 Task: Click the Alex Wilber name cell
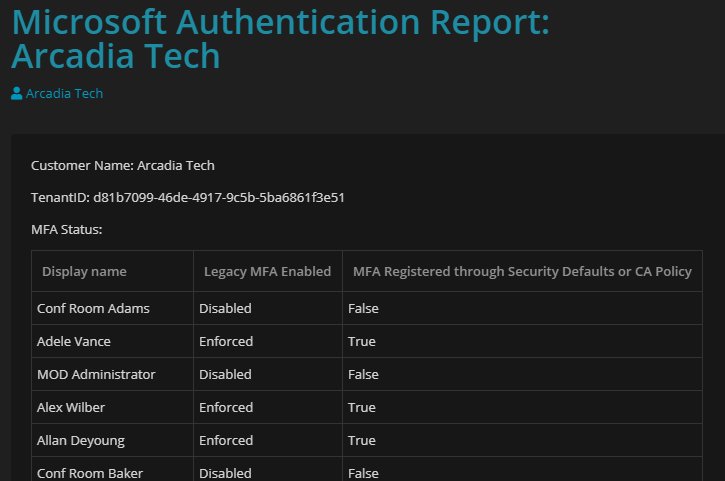pos(71,407)
